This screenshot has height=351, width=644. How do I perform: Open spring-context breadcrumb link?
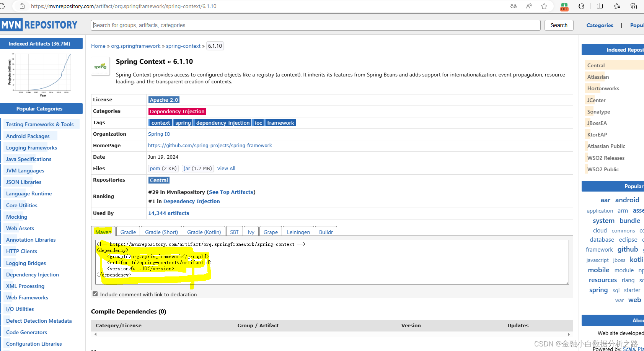click(183, 46)
